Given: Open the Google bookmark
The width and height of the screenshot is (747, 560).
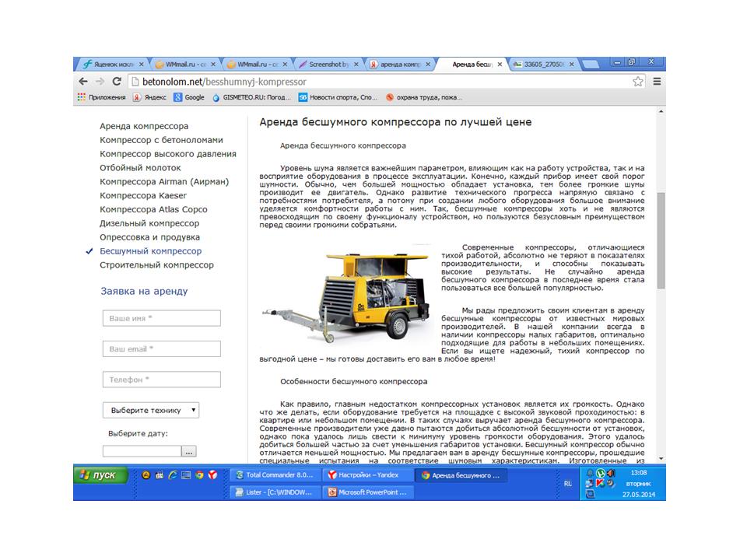Looking at the screenshot, I should coord(189,97).
